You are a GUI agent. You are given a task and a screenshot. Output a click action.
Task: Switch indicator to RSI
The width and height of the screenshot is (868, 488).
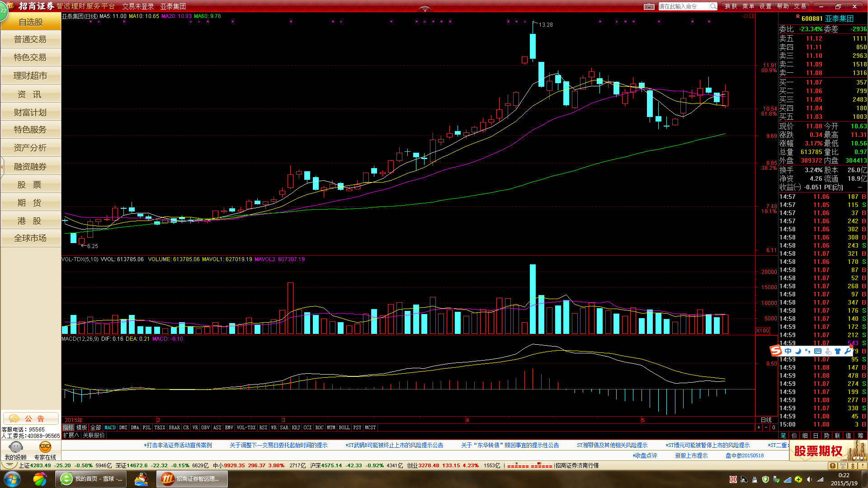coord(264,427)
